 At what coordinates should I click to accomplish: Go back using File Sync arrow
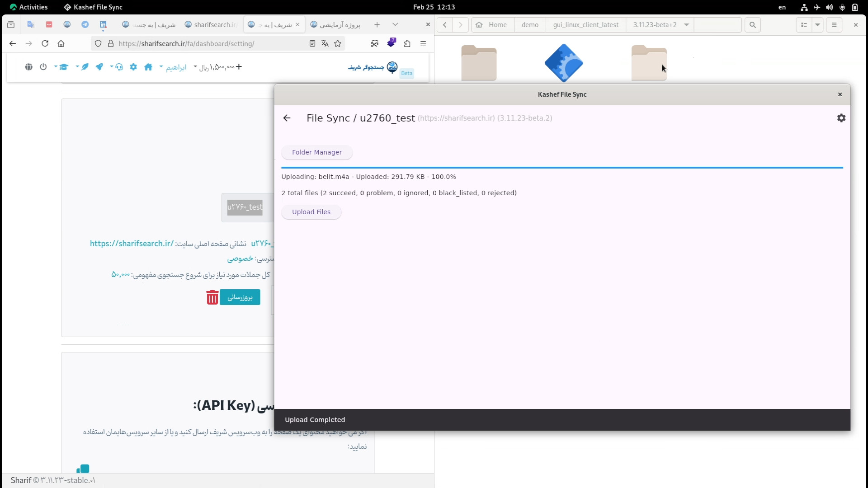click(287, 118)
